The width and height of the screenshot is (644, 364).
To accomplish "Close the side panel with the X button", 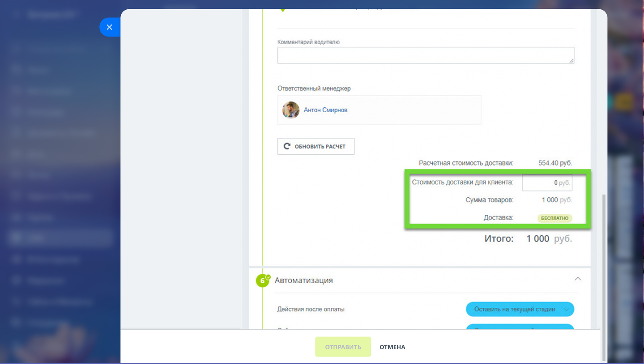I will 109,27.
